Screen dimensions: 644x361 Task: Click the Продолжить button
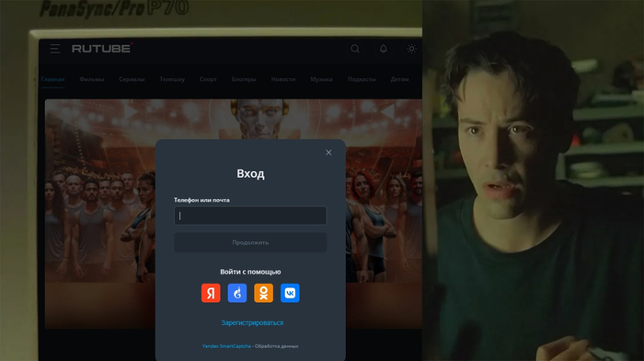[x=250, y=242]
